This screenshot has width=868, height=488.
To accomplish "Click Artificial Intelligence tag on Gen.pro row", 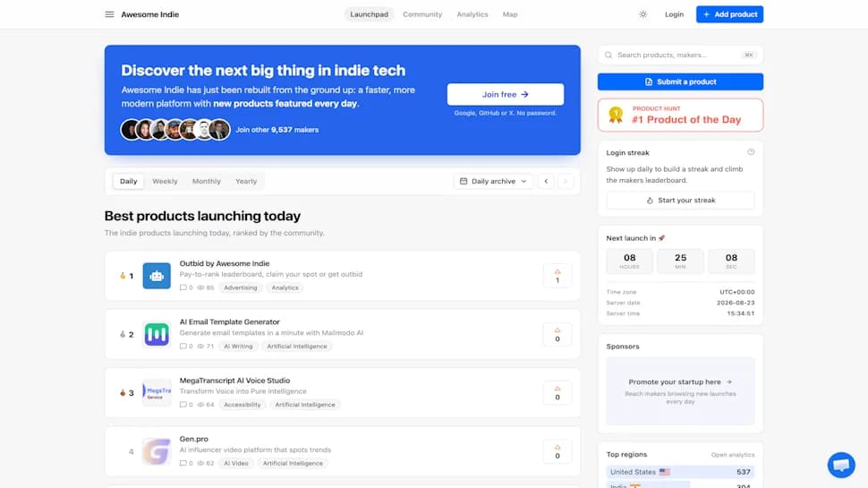I will point(293,463).
